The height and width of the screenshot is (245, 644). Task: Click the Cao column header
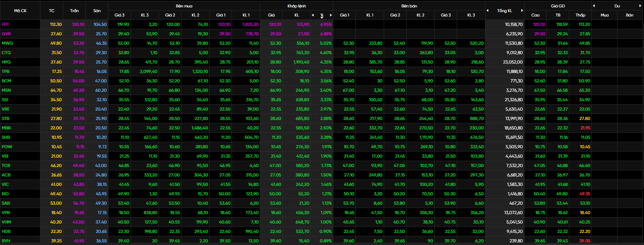click(535, 15)
